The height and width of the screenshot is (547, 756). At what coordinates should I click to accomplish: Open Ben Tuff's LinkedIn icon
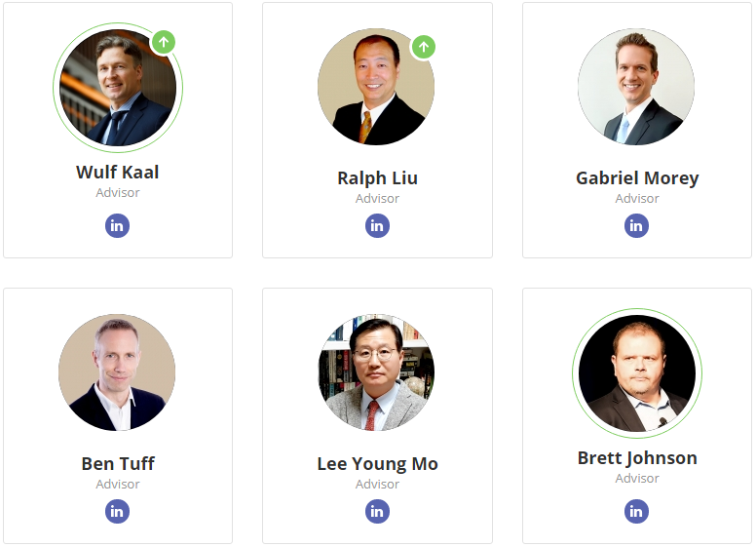(x=117, y=511)
